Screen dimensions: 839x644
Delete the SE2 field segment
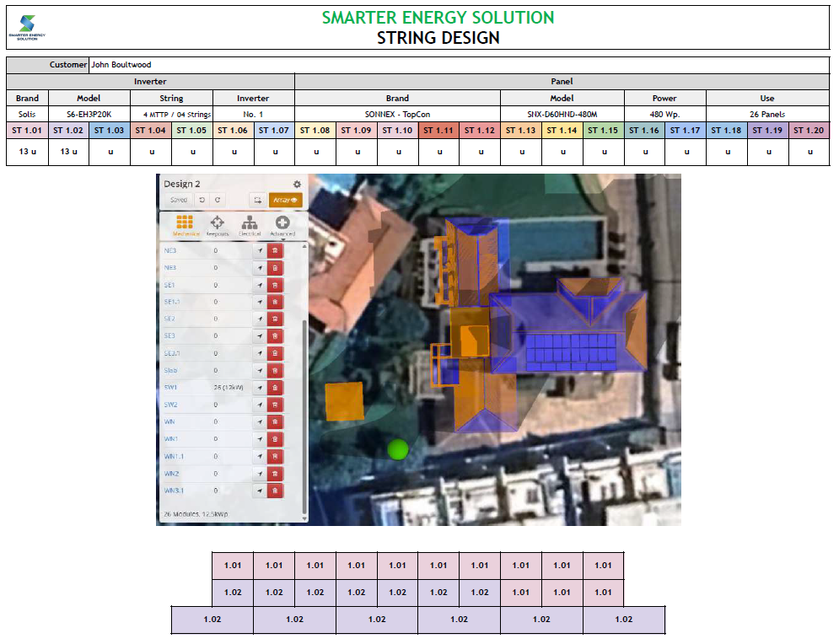pyautogui.click(x=275, y=319)
